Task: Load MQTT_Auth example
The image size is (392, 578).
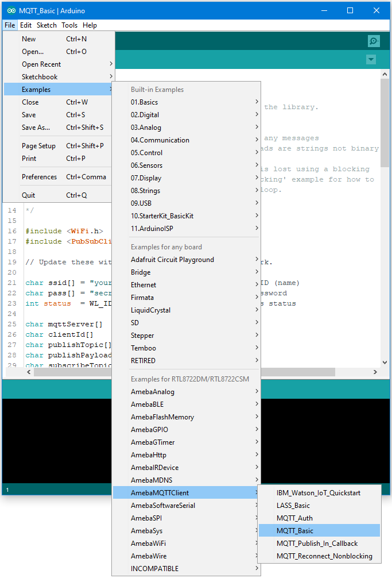Action: click(319, 518)
